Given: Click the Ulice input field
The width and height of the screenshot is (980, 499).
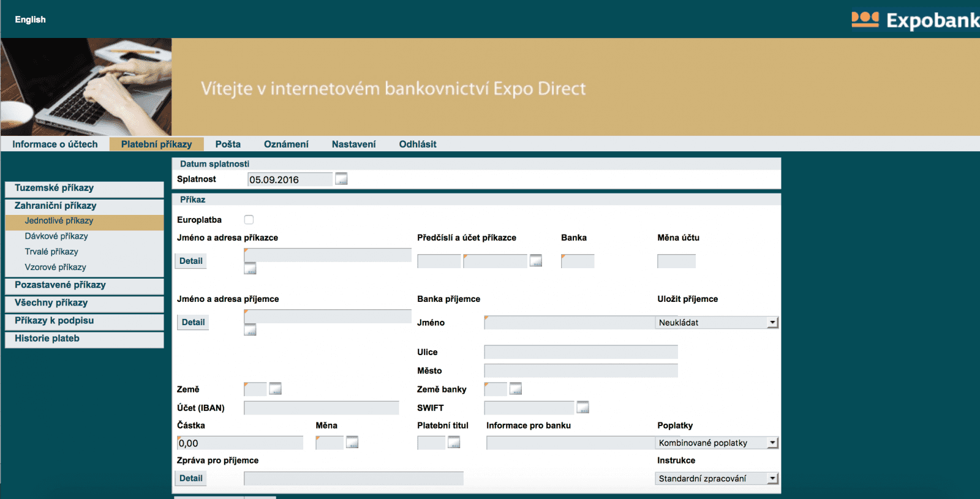Looking at the screenshot, I should click(581, 352).
